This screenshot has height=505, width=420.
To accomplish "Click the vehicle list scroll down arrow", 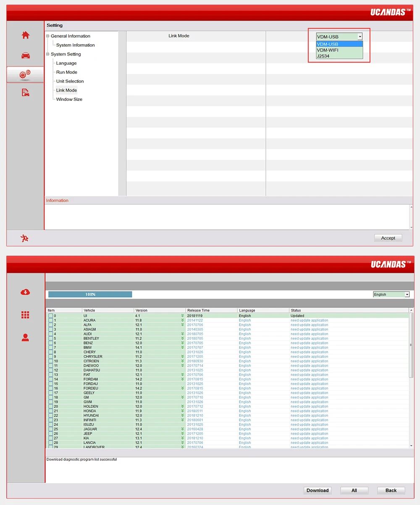I will tap(411, 446).
